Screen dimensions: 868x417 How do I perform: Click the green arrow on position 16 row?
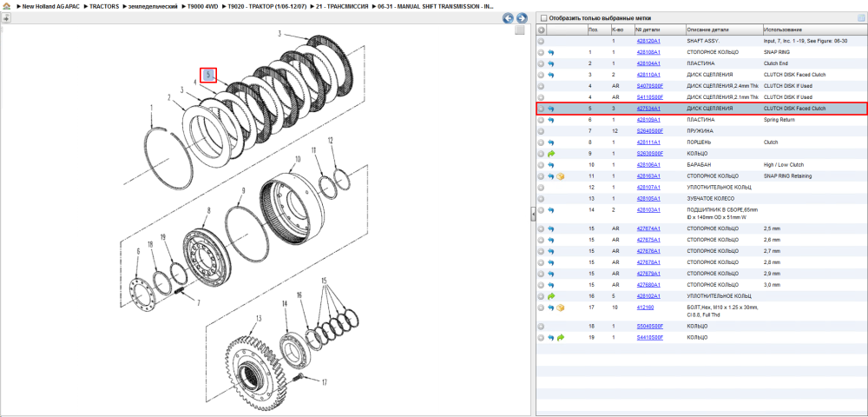point(551,296)
